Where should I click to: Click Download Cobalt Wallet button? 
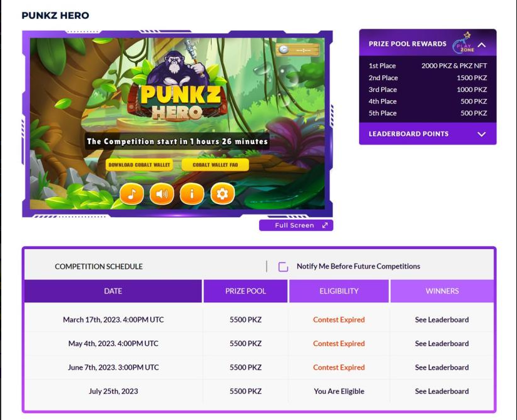140,165
